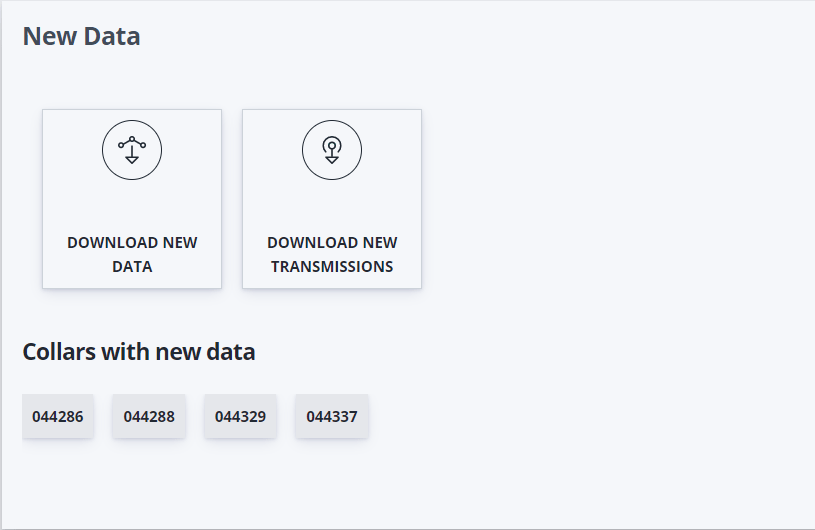Select the collar chip ending in 329
The height and width of the screenshot is (530, 815).
[x=240, y=416]
